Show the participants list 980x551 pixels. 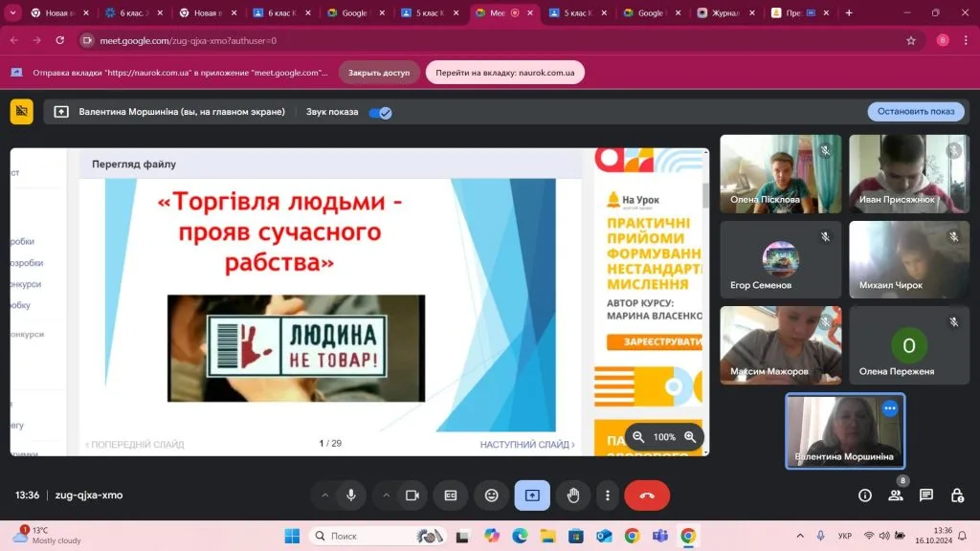pos(896,496)
